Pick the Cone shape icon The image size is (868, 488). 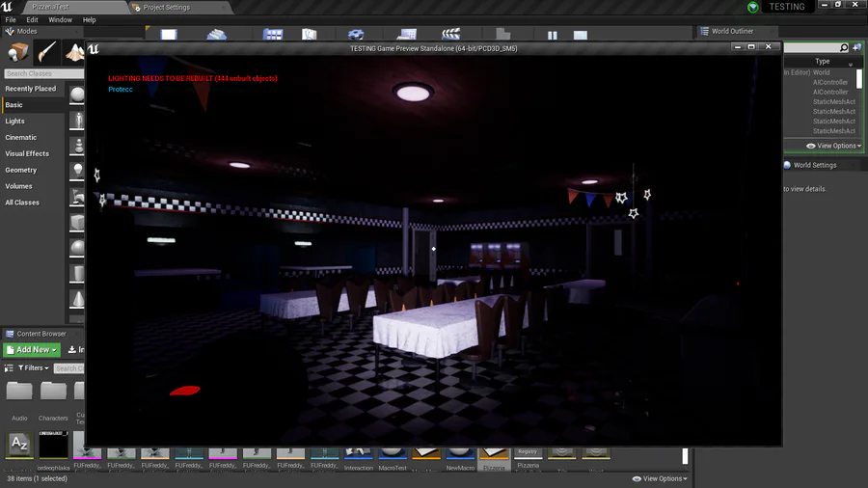coord(78,299)
